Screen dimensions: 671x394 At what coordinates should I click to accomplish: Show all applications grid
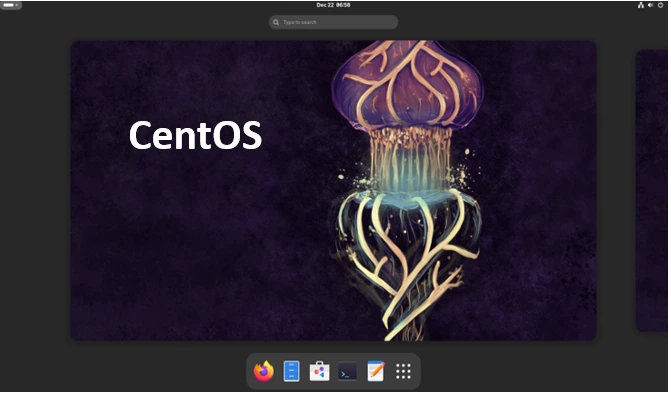click(404, 371)
